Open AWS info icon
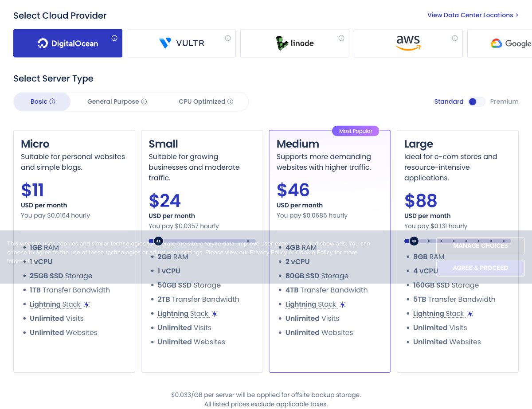This screenshot has height=409, width=532. click(x=455, y=38)
